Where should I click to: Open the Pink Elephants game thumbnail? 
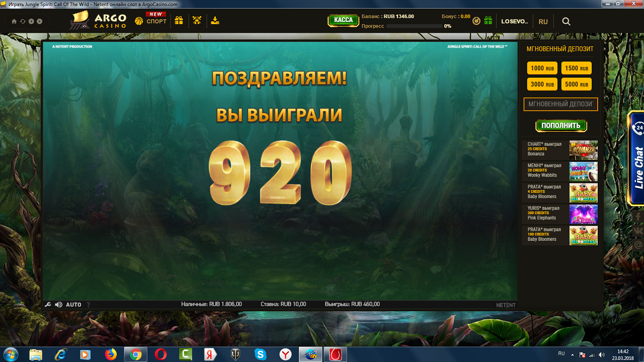[x=583, y=214]
